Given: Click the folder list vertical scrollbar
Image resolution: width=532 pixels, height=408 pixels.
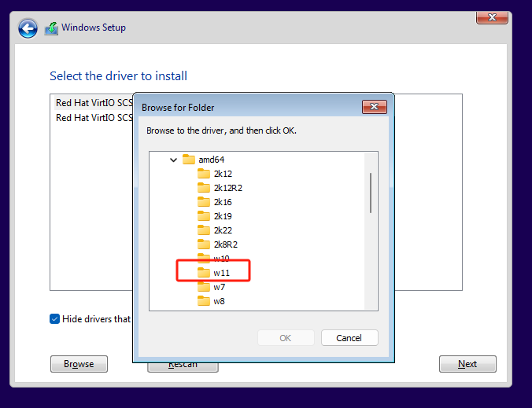Looking at the screenshot, I should point(371,193).
